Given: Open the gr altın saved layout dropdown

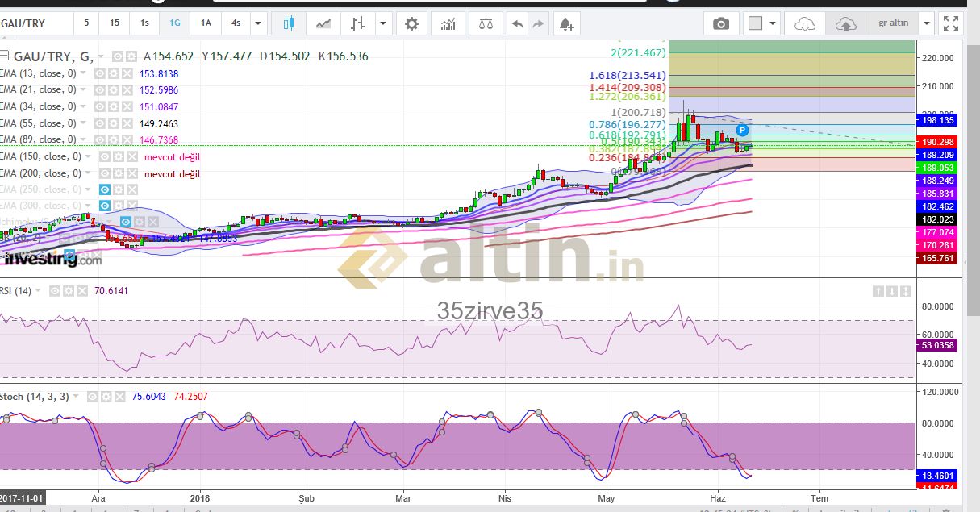Looking at the screenshot, I should click(925, 23).
